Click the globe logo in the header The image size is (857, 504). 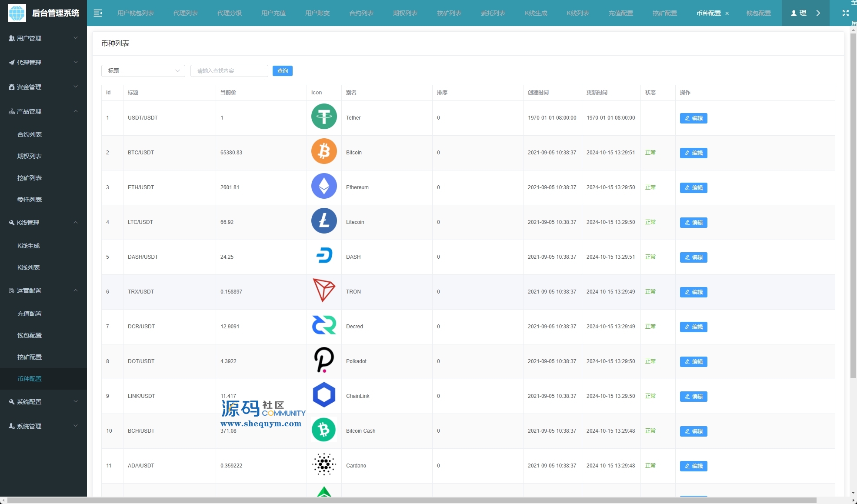click(x=17, y=13)
